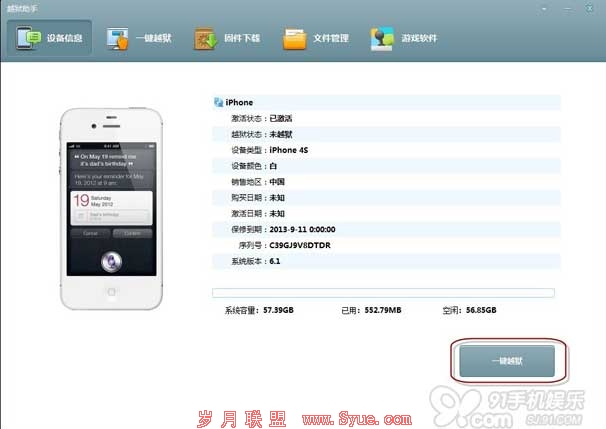Click the 已用 552.79MB value
Viewport: 606px width, 429px height.
[x=383, y=310]
